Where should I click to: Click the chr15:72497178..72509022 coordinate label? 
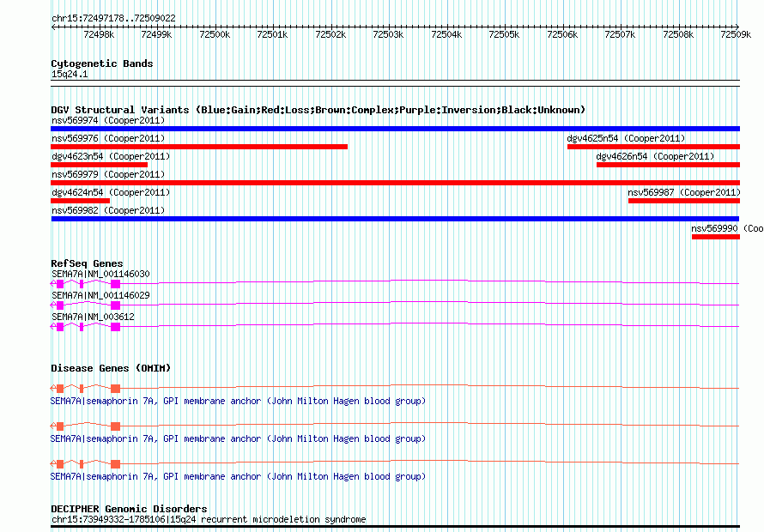(x=113, y=18)
